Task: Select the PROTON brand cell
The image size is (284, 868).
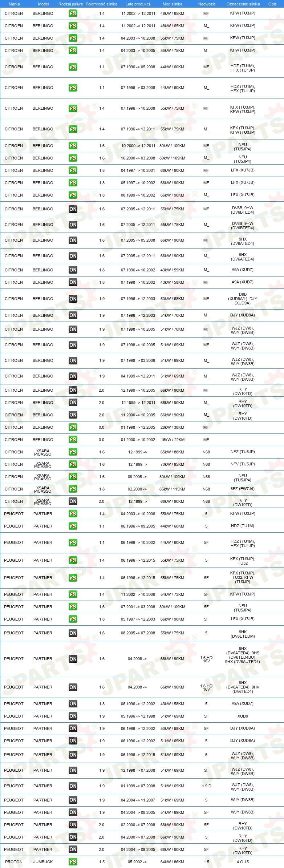Action: click(x=14, y=861)
